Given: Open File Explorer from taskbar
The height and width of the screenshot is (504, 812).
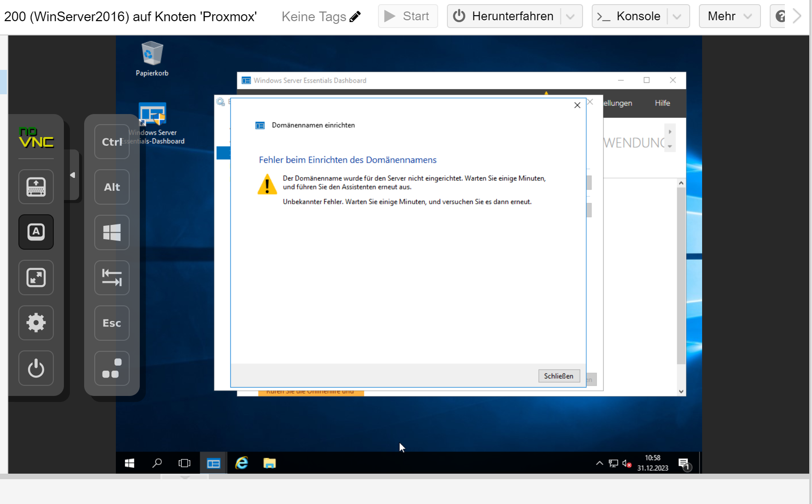Looking at the screenshot, I should 269,463.
